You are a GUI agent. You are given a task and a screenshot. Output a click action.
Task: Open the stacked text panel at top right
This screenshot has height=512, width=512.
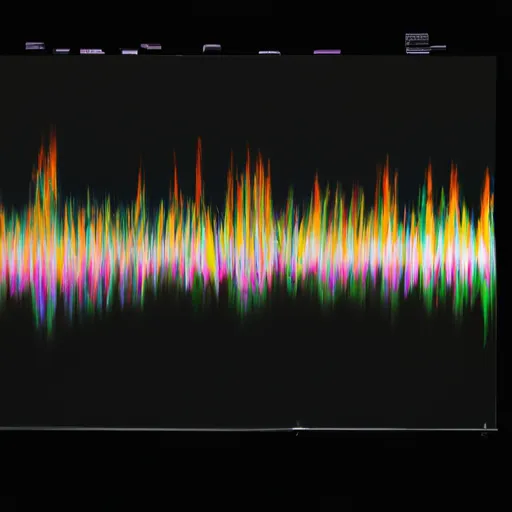(417, 43)
